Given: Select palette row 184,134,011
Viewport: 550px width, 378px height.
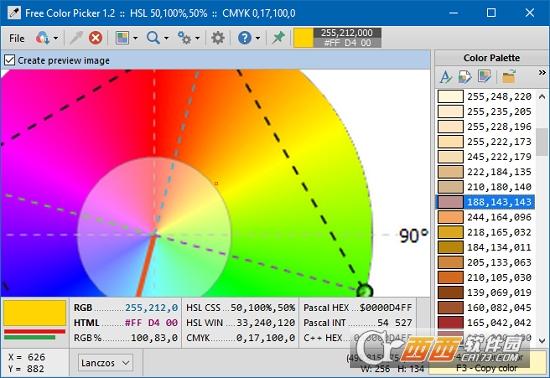Looking at the screenshot, I should (486, 247).
